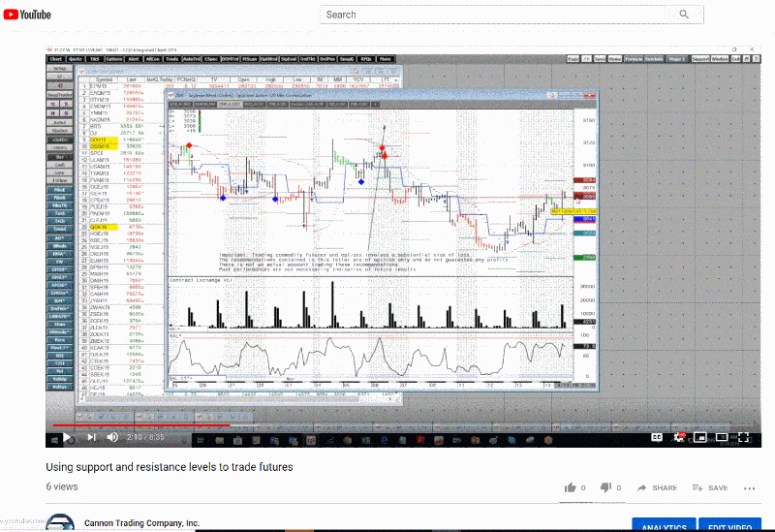Click the YouTube logo
Viewport: 775px width, 532px height.
point(27,15)
